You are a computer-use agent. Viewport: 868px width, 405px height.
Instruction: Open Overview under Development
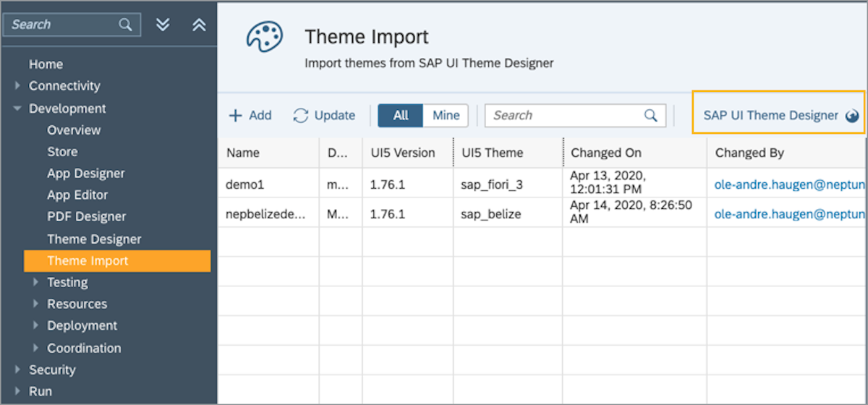click(74, 130)
